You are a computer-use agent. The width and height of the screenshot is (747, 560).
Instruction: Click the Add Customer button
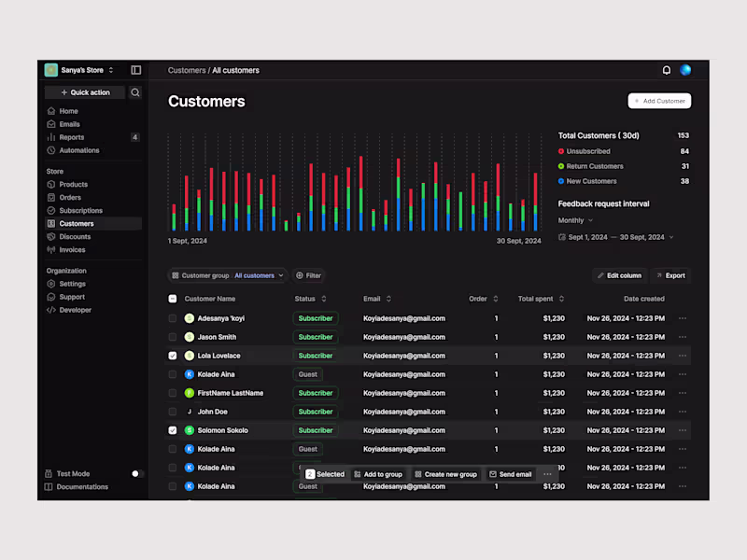click(659, 101)
